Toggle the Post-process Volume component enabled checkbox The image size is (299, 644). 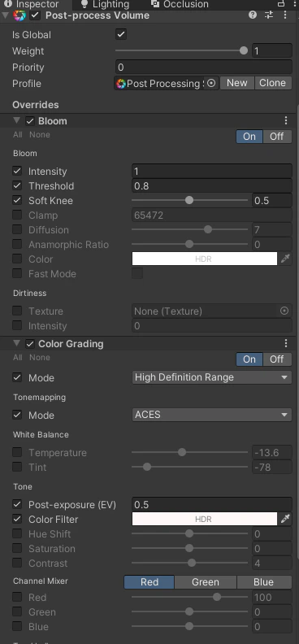click(35, 15)
